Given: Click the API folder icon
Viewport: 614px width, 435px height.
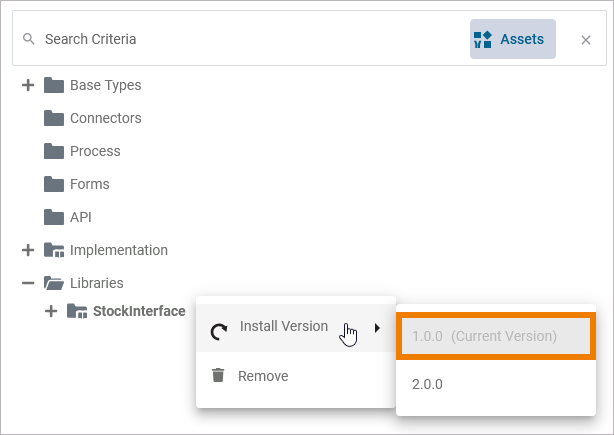Looking at the screenshot, I should (x=54, y=217).
